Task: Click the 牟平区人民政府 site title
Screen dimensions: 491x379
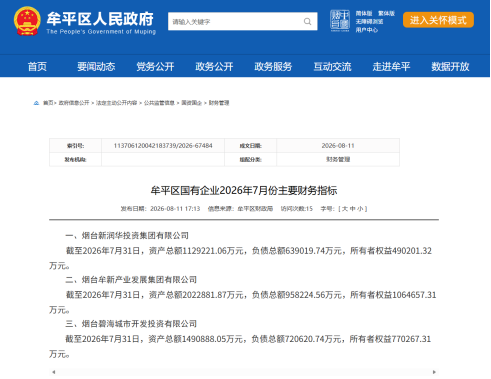Action: pos(100,19)
